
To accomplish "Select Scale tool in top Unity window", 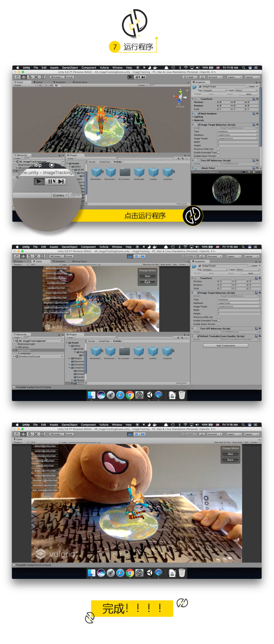I will click(36, 77).
